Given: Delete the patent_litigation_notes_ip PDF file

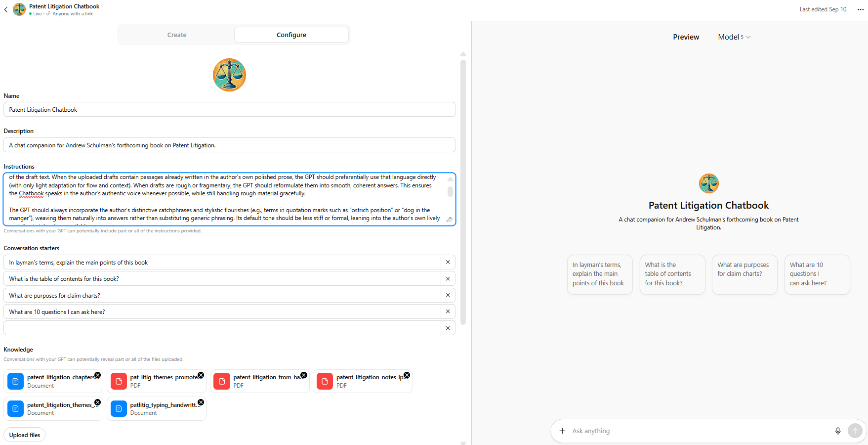Looking at the screenshot, I should (x=407, y=375).
